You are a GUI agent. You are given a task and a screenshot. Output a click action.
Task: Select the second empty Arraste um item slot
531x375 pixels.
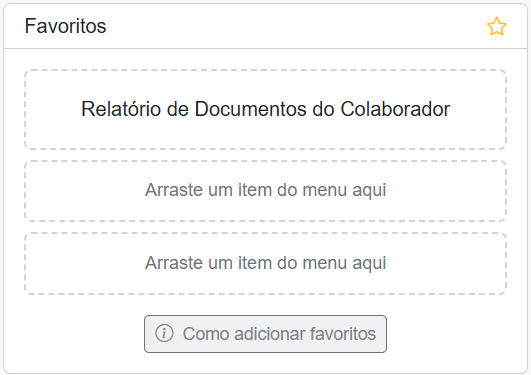[266, 264]
